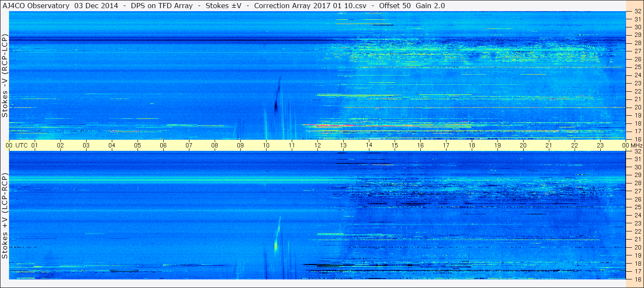The image size is (644, 288).
Task: Choose the 04 hour time marker
Action: (x=112, y=145)
